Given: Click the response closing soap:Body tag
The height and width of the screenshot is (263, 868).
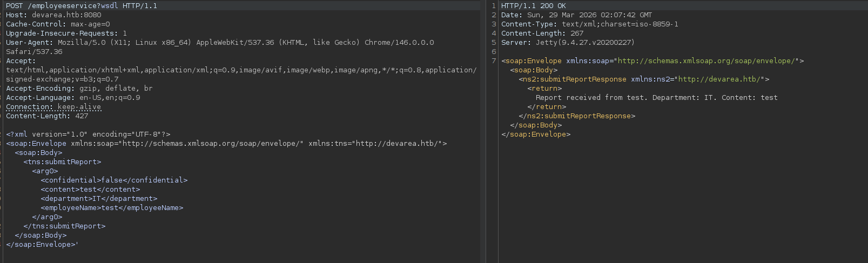Looking at the screenshot, I should pos(536,125).
